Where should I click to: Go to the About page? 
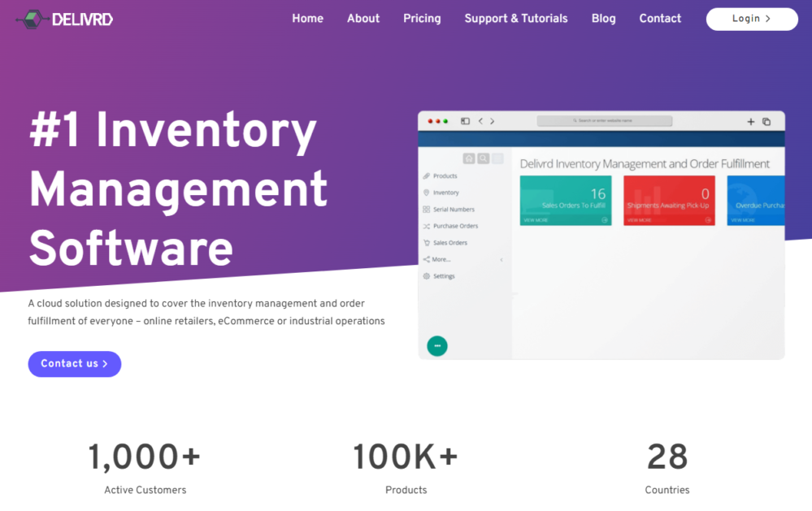click(x=363, y=19)
